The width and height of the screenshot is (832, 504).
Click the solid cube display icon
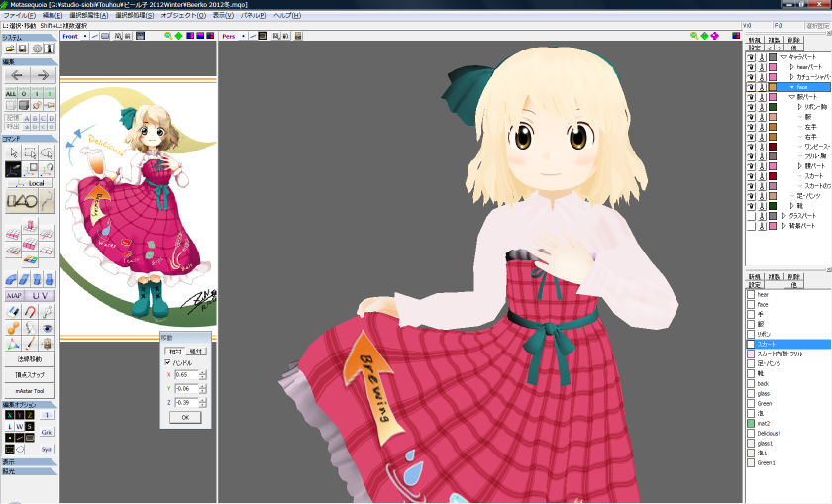(24, 105)
